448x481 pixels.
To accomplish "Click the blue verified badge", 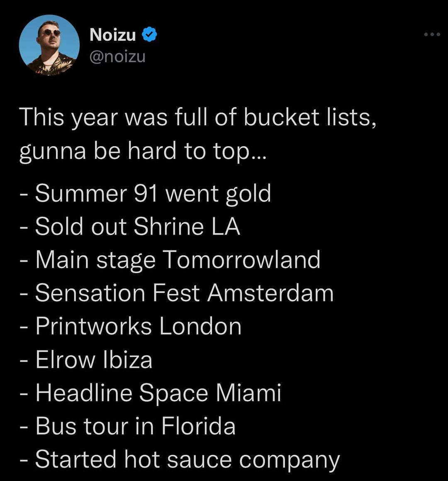I will pyautogui.click(x=149, y=35).
